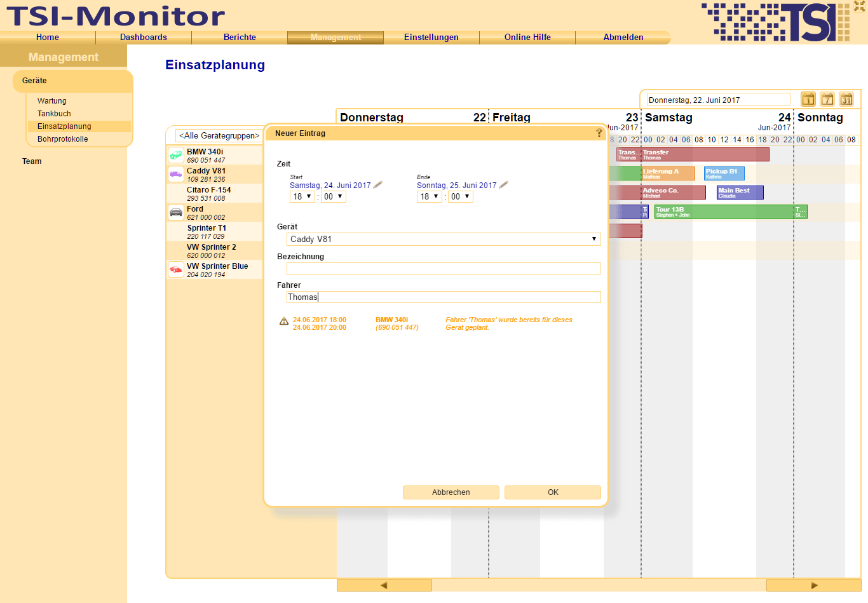Click start date Samstag, 24. Juni 2017

330,186
